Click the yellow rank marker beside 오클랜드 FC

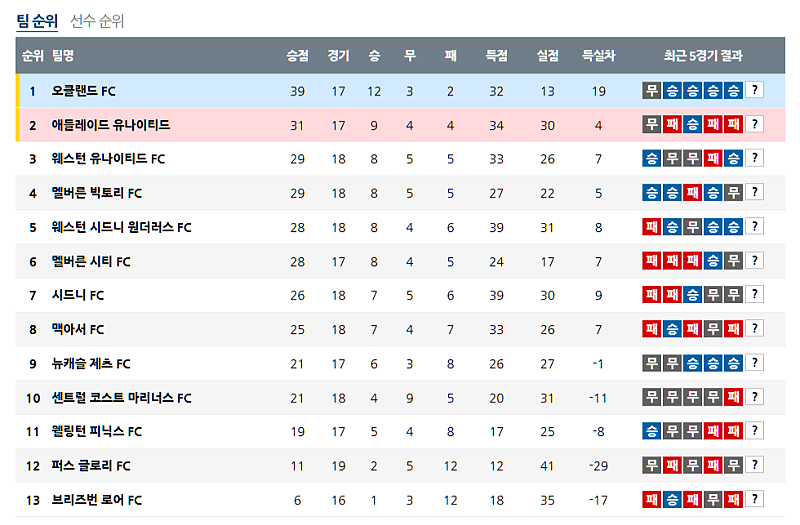coord(18,91)
